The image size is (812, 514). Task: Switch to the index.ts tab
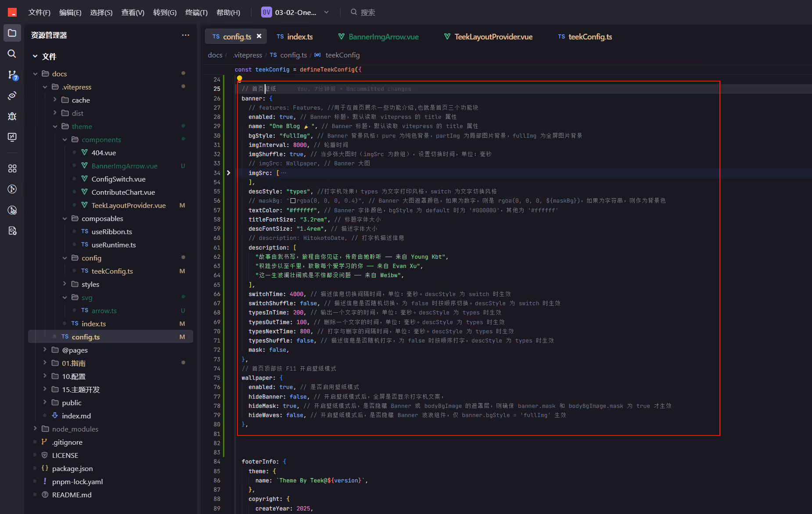[295, 36]
